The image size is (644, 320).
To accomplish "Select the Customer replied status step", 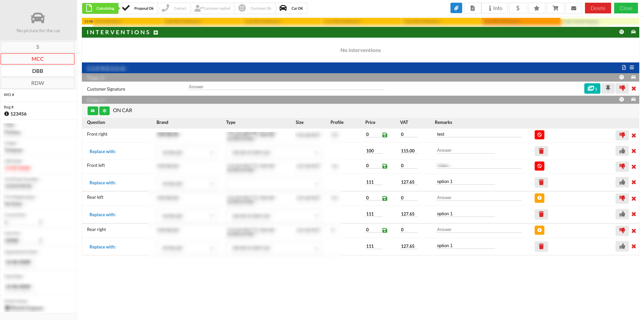I will coord(213,8).
